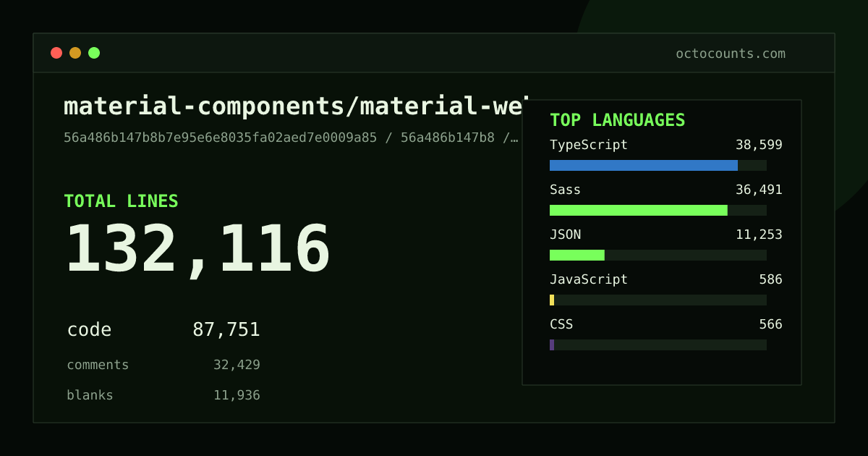Select the 87,751 code value

click(226, 330)
